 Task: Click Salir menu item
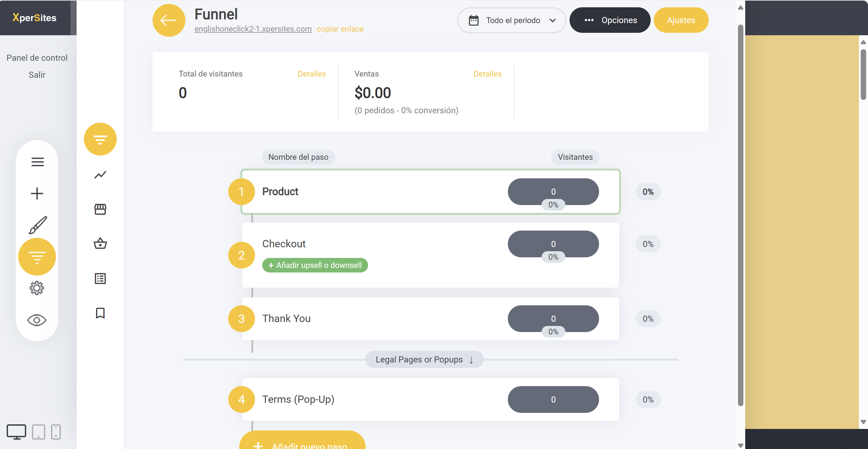point(37,75)
